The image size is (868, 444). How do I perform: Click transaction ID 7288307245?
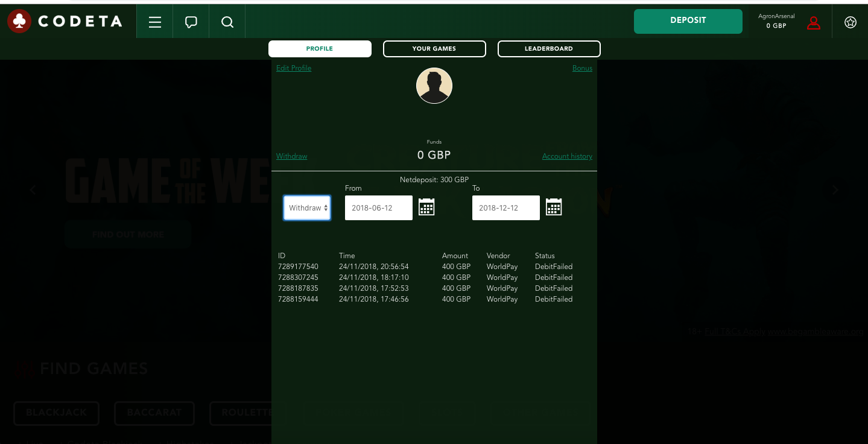point(298,277)
